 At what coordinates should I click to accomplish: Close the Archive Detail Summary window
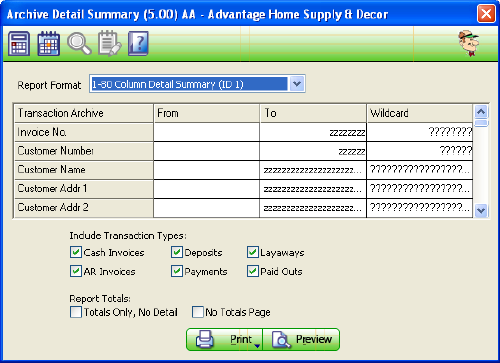486,14
